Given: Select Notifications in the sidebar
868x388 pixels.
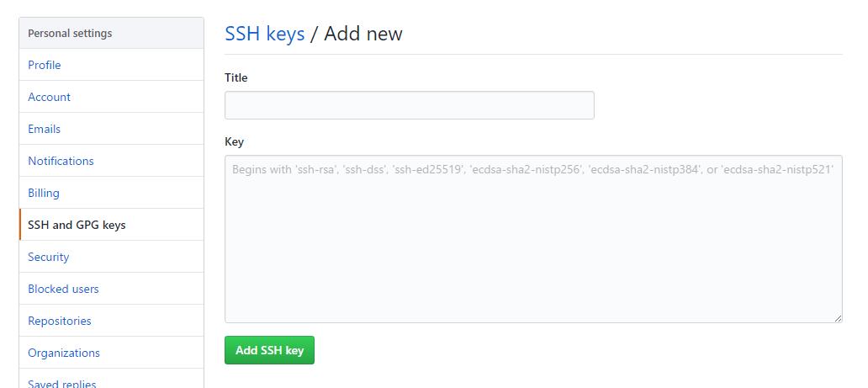Looking at the screenshot, I should pos(61,161).
